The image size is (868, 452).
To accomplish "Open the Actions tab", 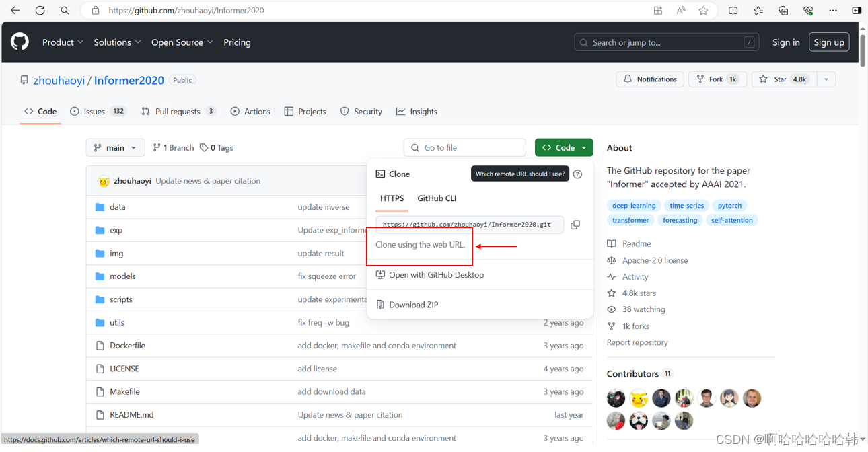I will pos(250,112).
